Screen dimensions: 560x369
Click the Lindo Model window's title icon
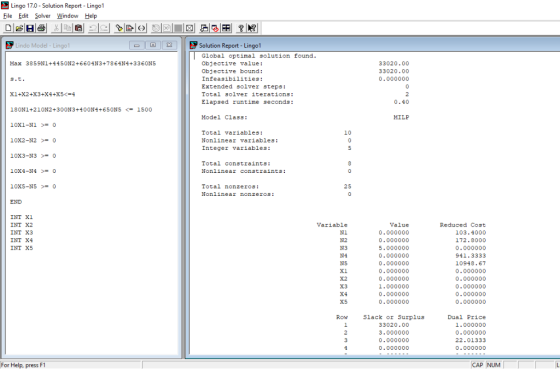pyautogui.click(x=10, y=45)
